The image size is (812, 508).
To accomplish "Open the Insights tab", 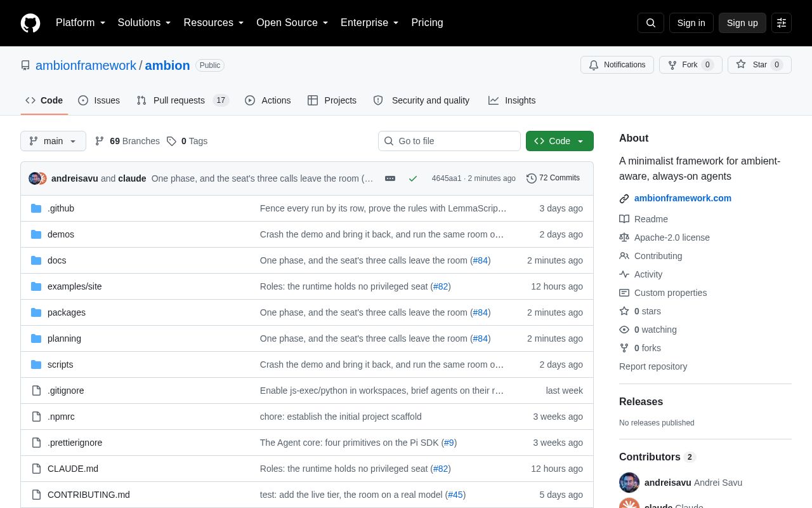I will click(512, 100).
